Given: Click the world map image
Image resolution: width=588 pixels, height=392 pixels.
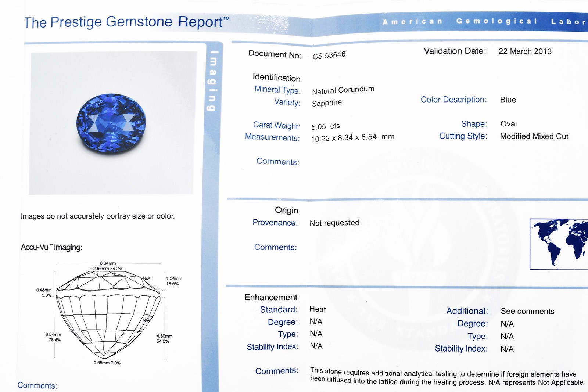Looking at the screenshot, I should point(559,244).
